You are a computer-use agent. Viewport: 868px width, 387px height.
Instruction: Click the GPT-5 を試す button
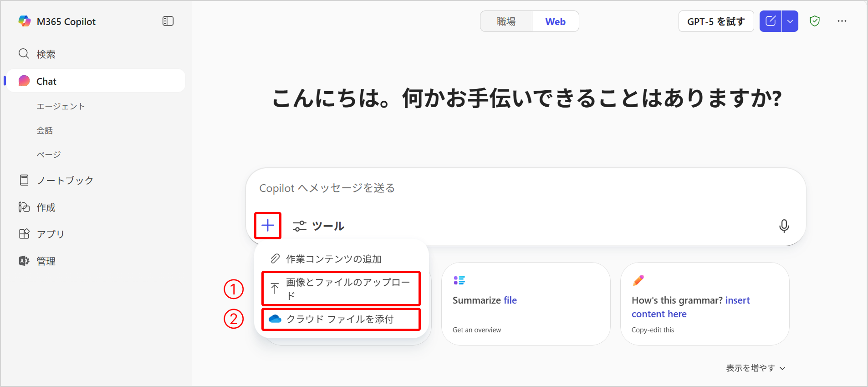click(716, 21)
